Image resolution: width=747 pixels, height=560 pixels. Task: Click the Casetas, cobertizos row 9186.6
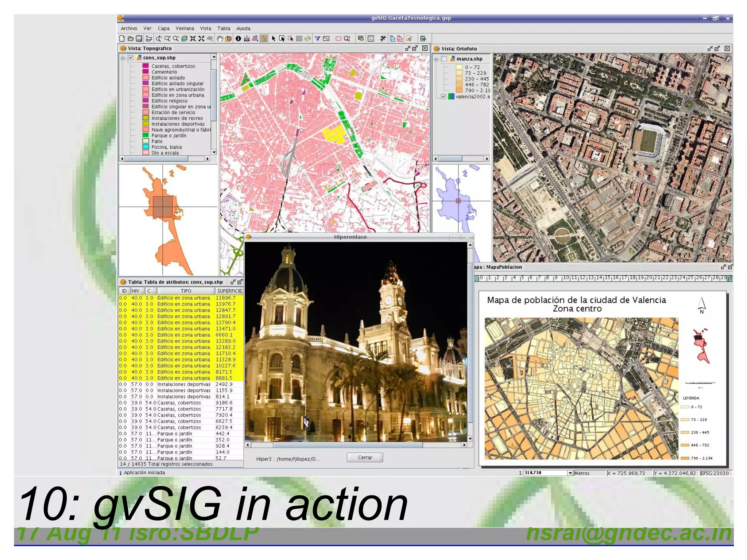click(x=181, y=403)
